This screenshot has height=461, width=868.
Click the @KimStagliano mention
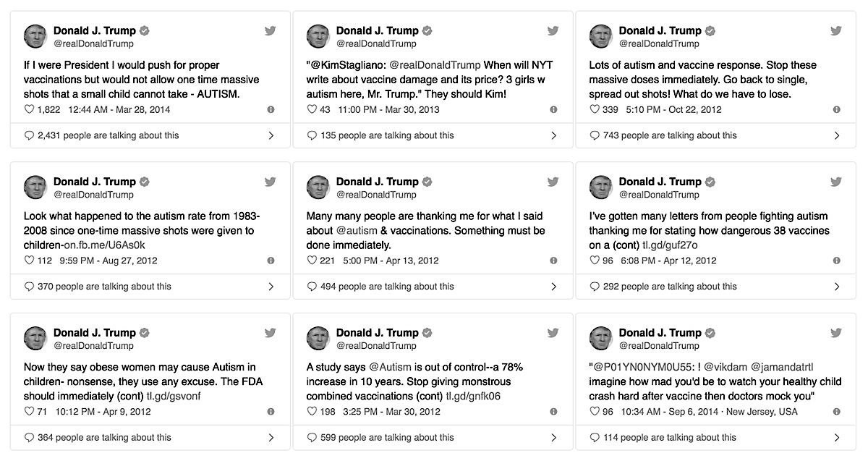point(347,65)
